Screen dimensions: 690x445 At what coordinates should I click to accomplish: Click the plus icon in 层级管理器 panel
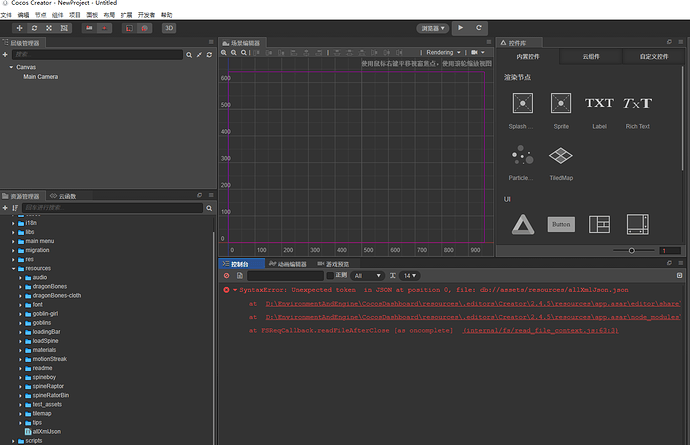(5, 55)
